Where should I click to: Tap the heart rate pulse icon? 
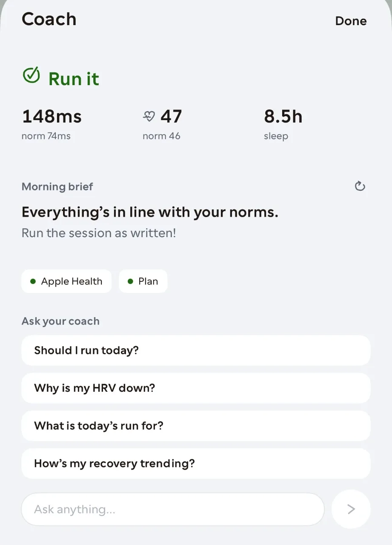(x=149, y=116)
